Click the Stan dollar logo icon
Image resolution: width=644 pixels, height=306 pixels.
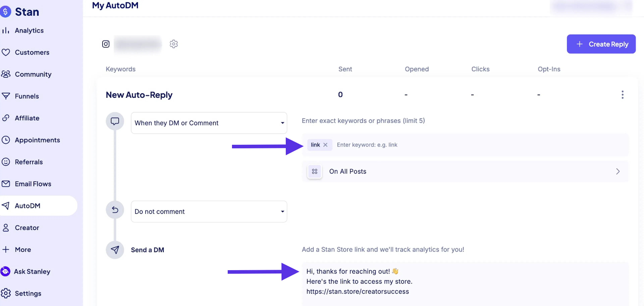[5, 12]
